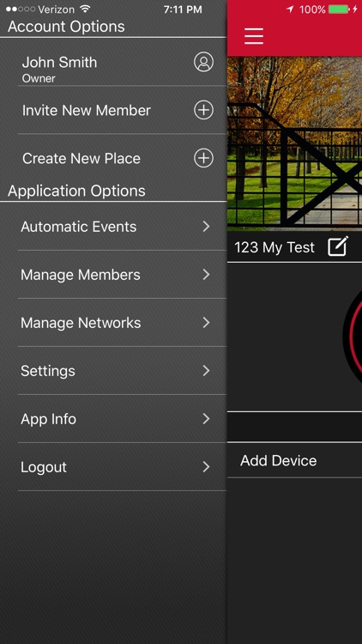Open the App Info chevron arrow
The image size is (362, 644).
click(206, 418)
